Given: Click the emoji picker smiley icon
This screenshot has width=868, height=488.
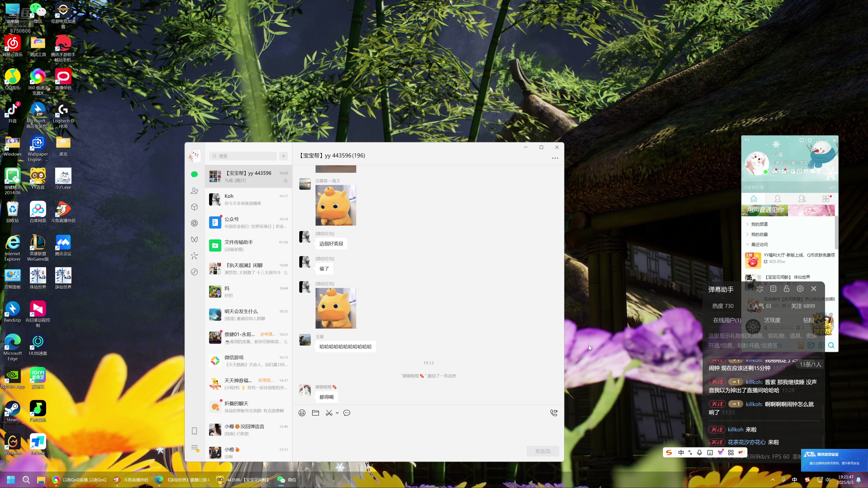Looking at the screenshot, I should [302, 413].
